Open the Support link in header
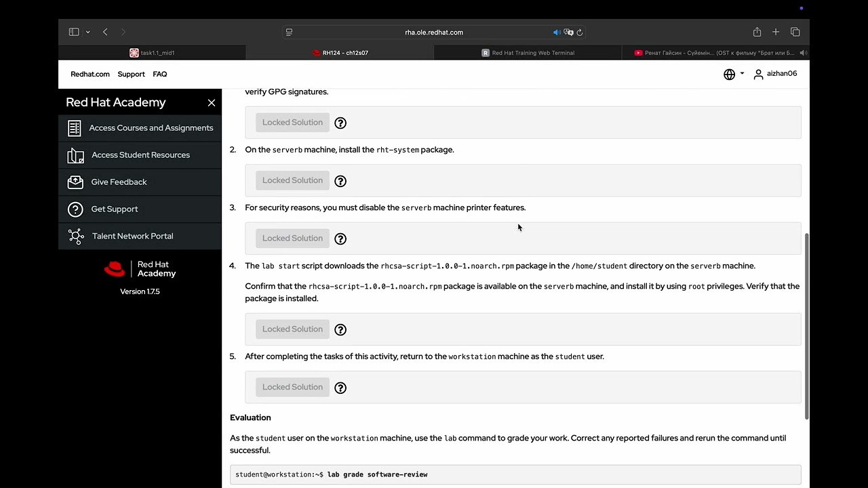This screenshot has height=488, width=868. 131,74
